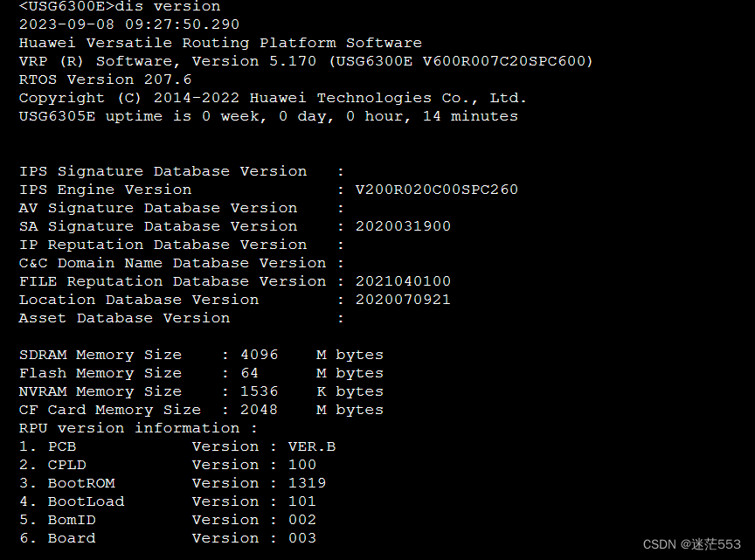Click the '6. Board' row label
Viewport: 755px width, 560px height.
57,538
